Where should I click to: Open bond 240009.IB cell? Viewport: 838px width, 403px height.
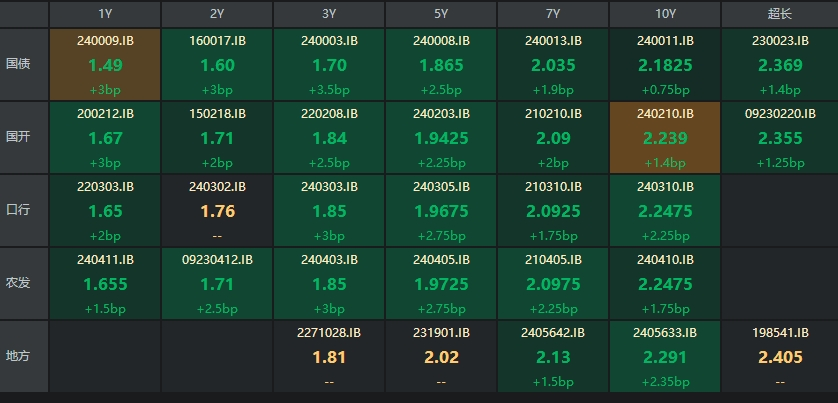[x=105, y=64]
